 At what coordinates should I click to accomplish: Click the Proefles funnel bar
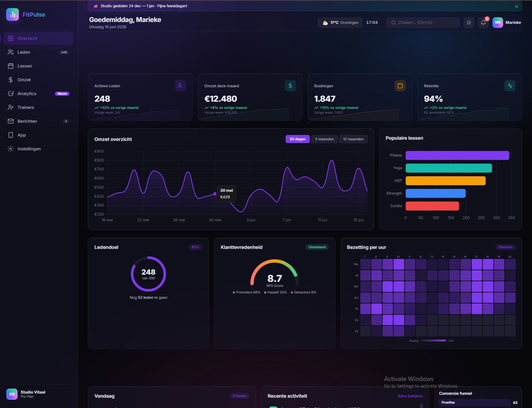474,403
